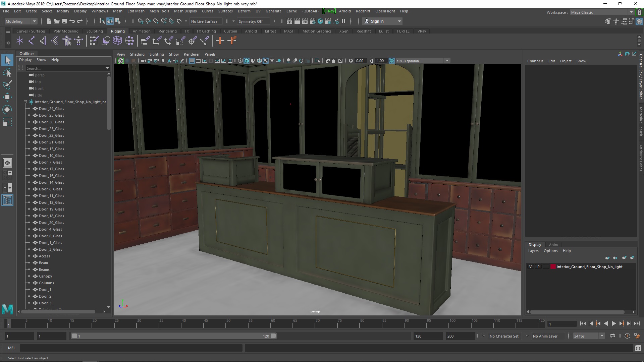The height and width of the screenshot is (362, 644).
Task: Choose the Move tool in toolbox
Action: 7,97
